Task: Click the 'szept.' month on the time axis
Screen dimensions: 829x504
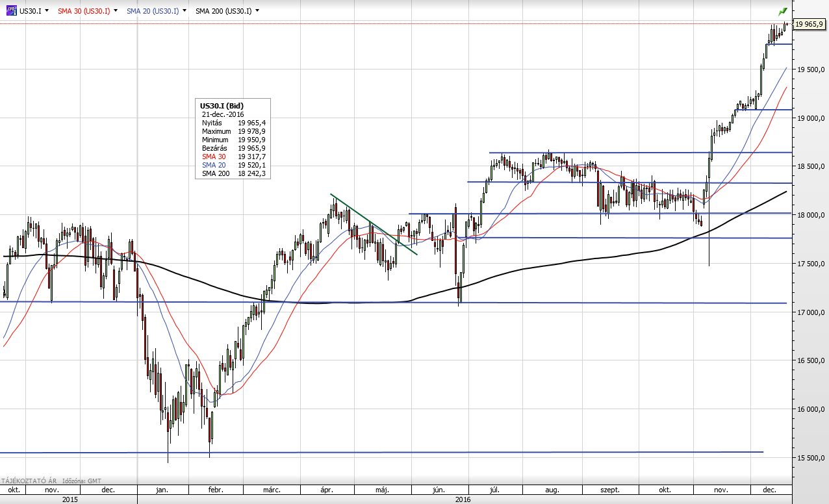Action: click(610, 490)
